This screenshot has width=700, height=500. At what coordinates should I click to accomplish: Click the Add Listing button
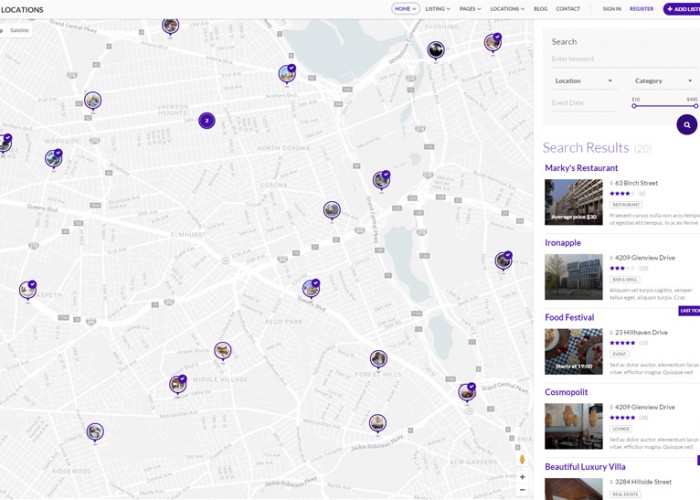coord(682,9)
